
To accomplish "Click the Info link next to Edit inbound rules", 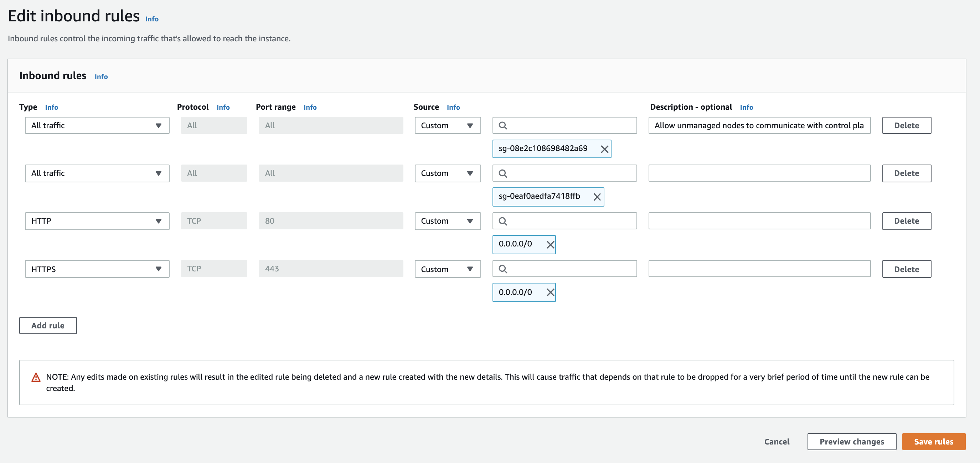I will click(152, 18).
